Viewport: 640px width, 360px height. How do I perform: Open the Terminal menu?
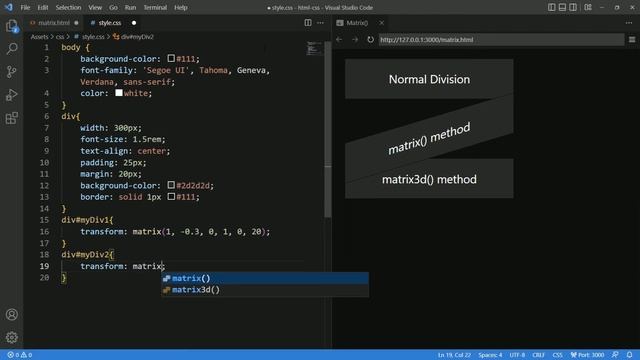click(x=155, y=7)
